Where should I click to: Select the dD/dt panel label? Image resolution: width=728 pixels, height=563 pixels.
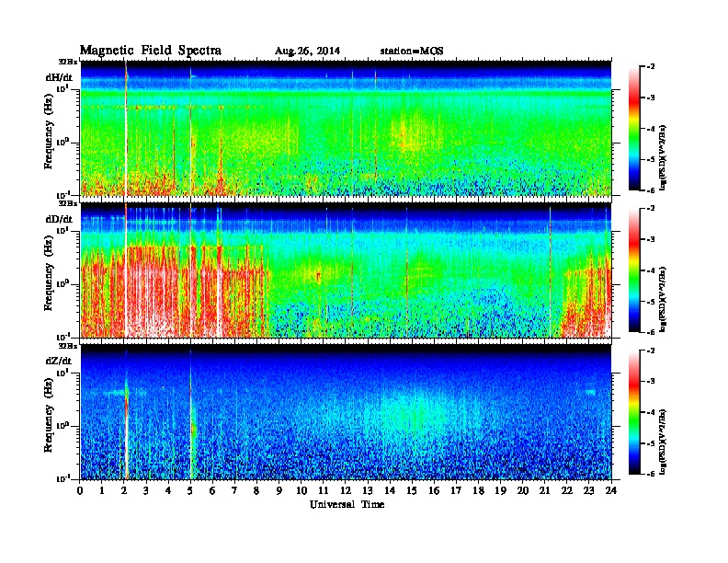(x=59, y=219)
